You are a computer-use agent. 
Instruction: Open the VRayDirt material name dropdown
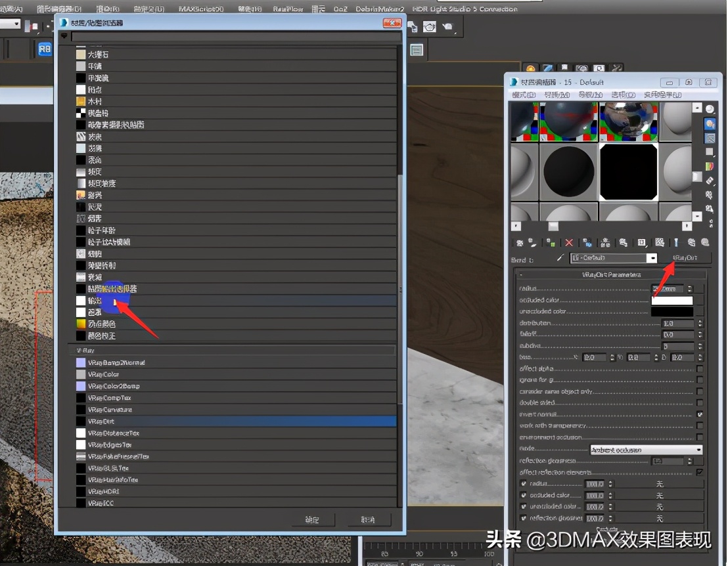651,257
